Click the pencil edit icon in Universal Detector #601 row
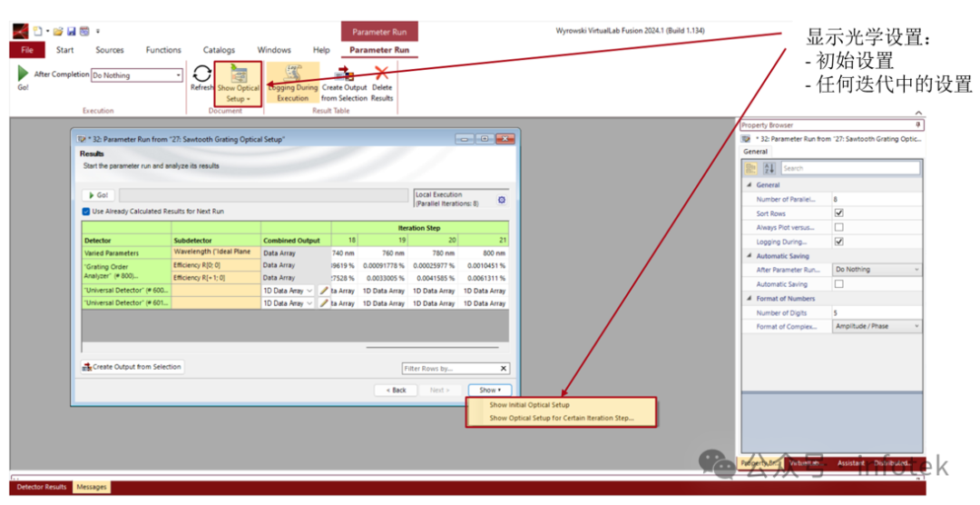Viewport: 980px width, 505px height. [323, 302]
